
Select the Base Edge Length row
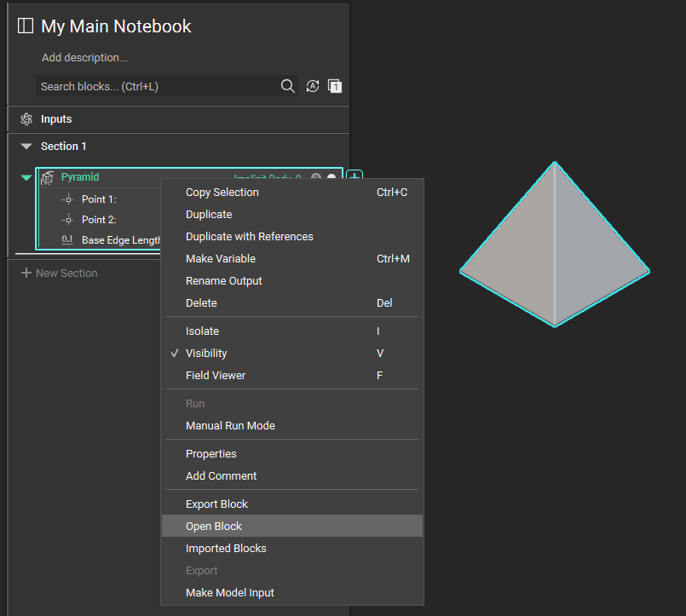(x=101, y=239)
